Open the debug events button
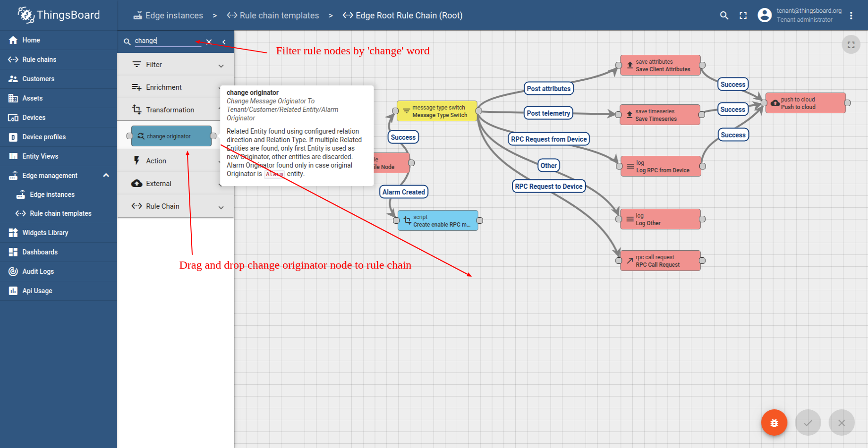 click(774, 423)
